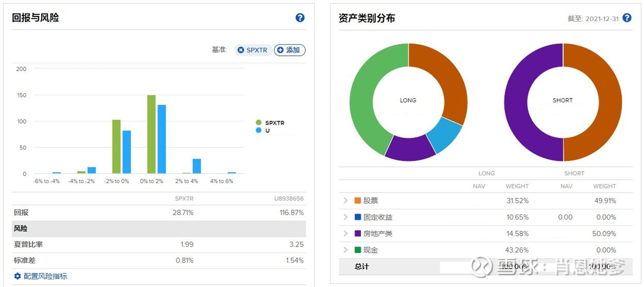Click the 添加 benchmark button
Image resolution: width=644 pixels, height=287 pixels.
[290, 50]
